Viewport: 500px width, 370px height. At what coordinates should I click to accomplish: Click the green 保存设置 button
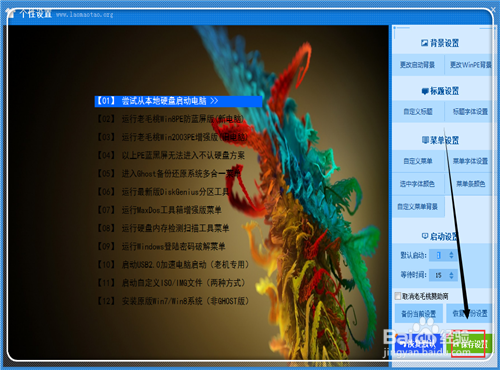470,344
